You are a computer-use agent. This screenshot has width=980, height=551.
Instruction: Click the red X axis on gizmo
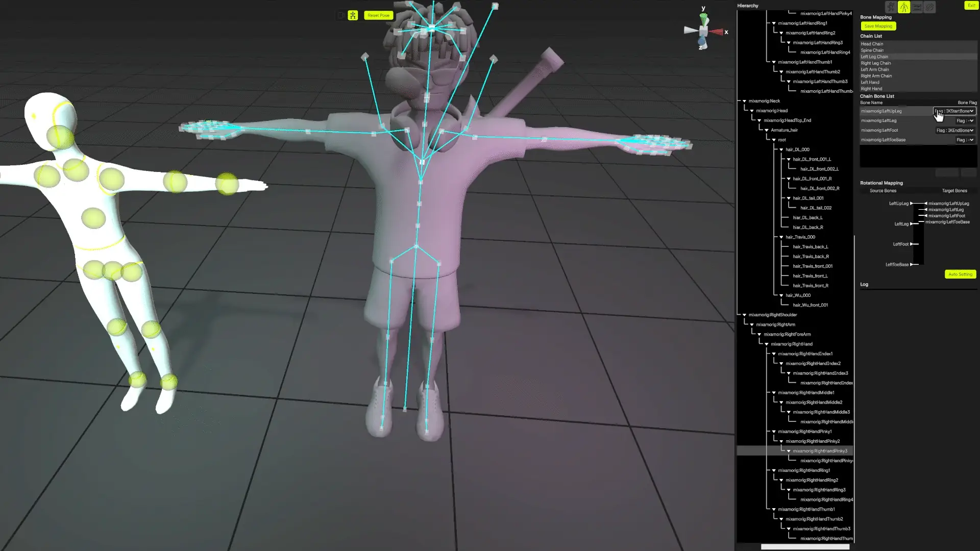point(717,32)
